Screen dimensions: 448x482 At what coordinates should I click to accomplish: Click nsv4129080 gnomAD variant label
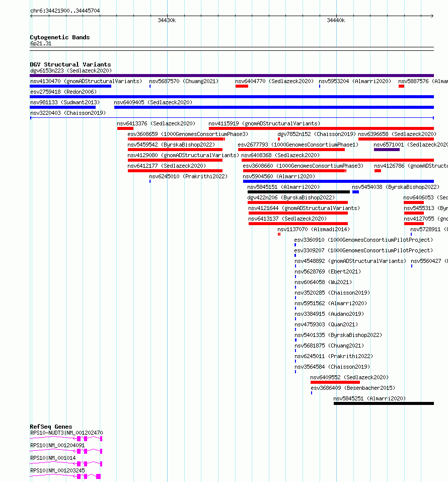click(x=183, y=156)
